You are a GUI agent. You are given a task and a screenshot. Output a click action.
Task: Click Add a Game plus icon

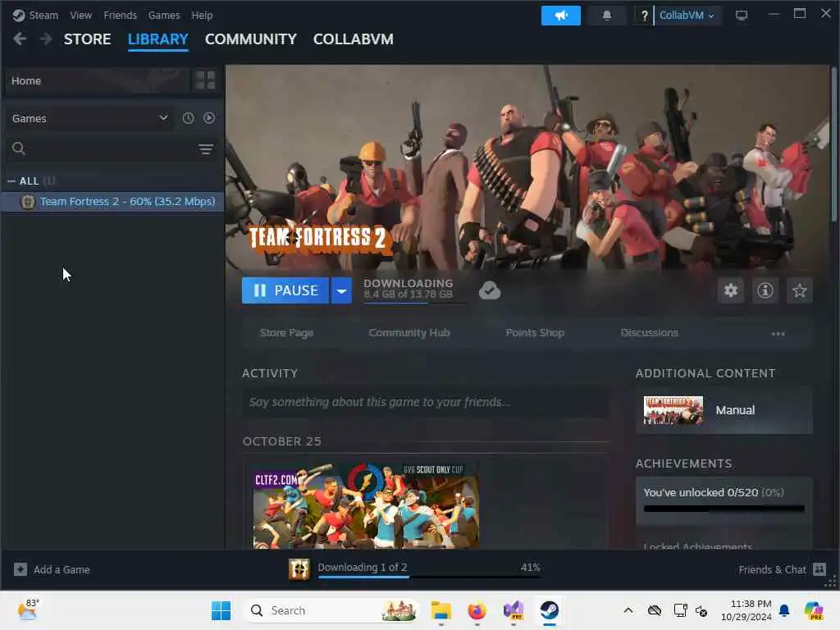point(21,569)
